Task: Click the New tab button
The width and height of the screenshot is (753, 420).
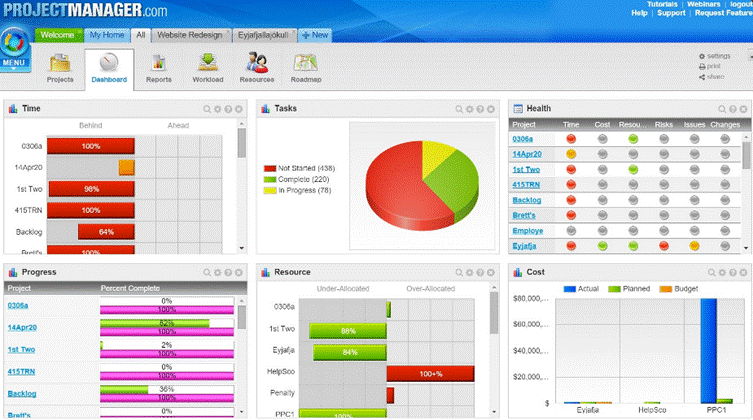Action: click(315, 35)
